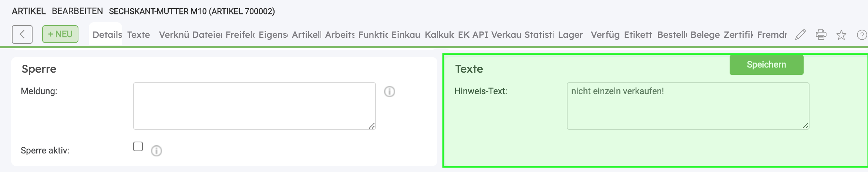This screenshot has width=868, height=172.
Task: Click the star favorite icon
Action: pyautogui.click(x=841, y=35)
